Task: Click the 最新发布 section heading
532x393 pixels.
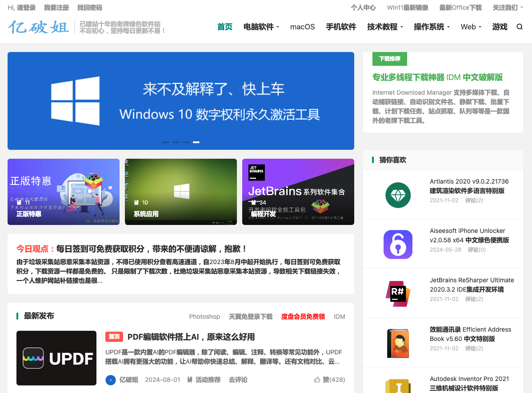Action: 39,316
